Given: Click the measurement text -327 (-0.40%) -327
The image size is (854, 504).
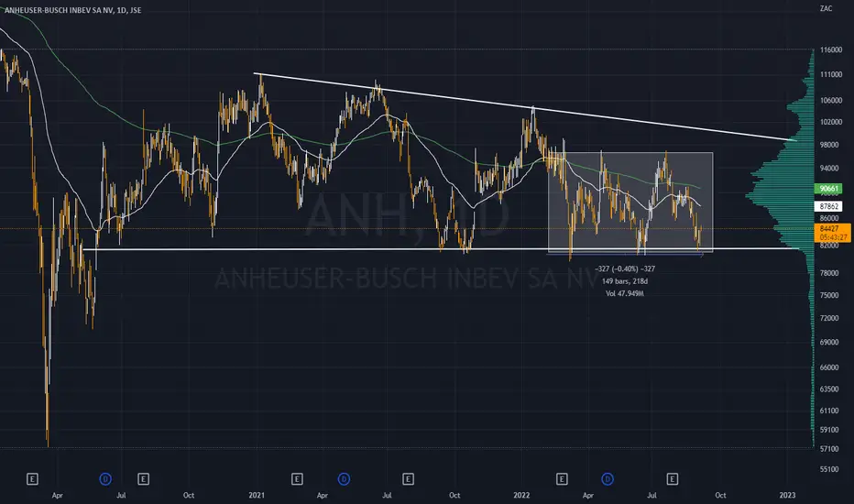Looking at the screenshot, I should (x=625, y=268).
